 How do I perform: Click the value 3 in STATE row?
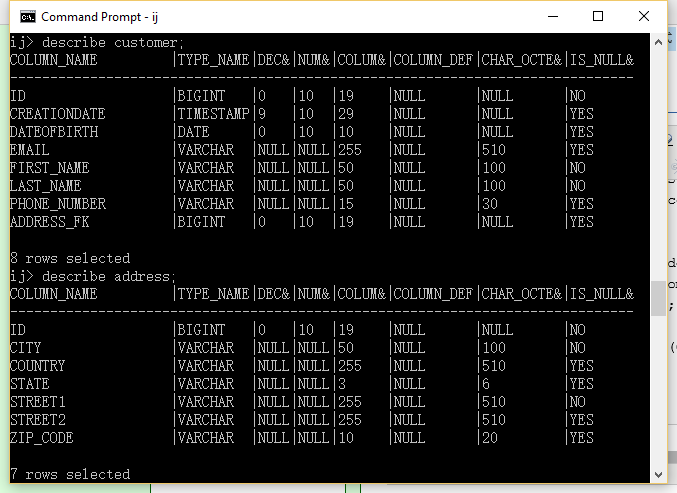tap(342, 384)
